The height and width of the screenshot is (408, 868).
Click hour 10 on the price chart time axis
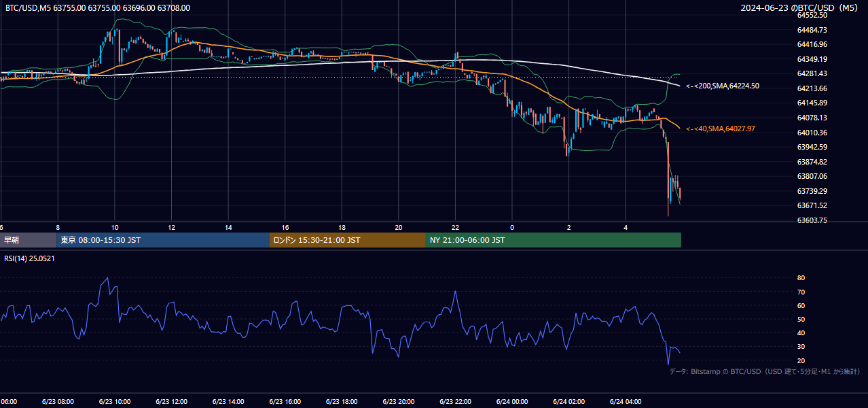pos(115,227)
